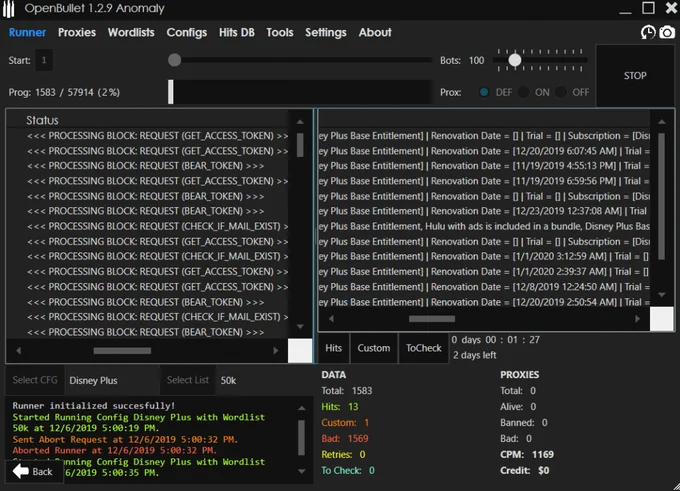Click the Back arrow button

[34, 471]
